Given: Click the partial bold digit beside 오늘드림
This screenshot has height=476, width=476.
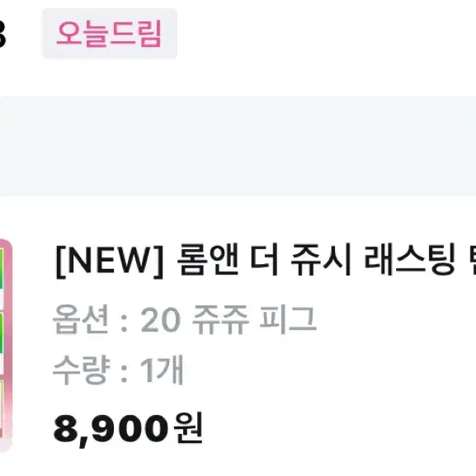Looking at the screenshot, I should tap(2, 34).
